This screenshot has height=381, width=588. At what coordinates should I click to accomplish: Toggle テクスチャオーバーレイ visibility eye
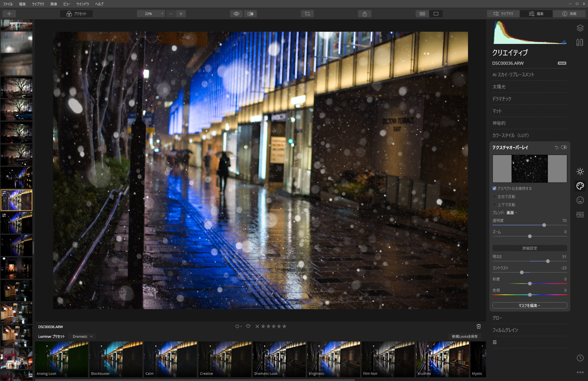(564, 147)
